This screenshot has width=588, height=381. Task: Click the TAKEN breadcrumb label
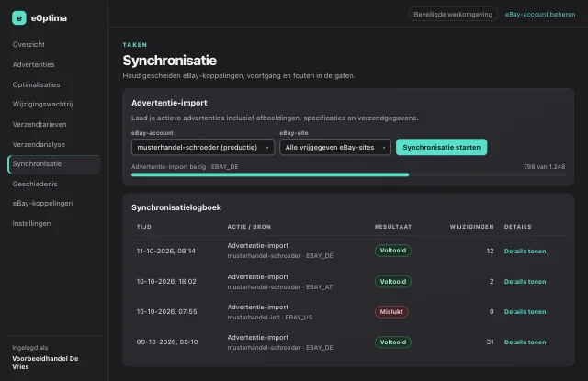coord(135,45)
